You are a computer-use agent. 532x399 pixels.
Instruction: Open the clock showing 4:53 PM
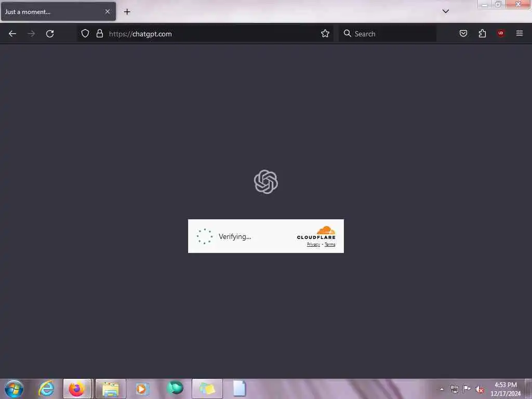click(506, 389)
